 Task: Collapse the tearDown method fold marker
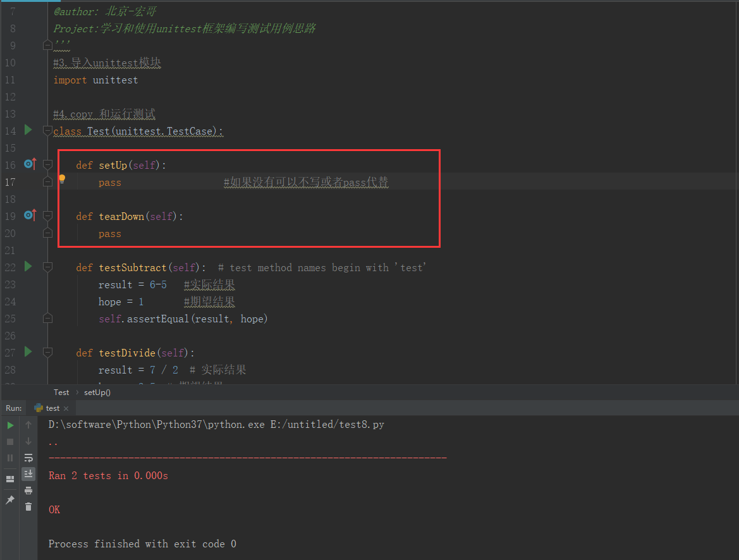[47, 216]
